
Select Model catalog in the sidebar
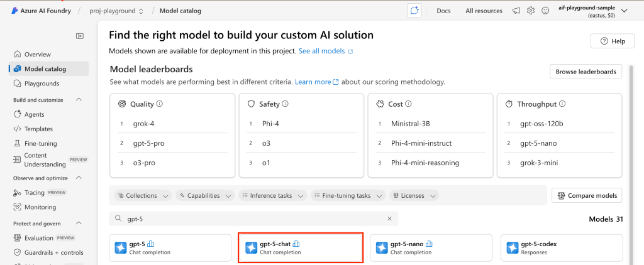click(x=48, y=69)
